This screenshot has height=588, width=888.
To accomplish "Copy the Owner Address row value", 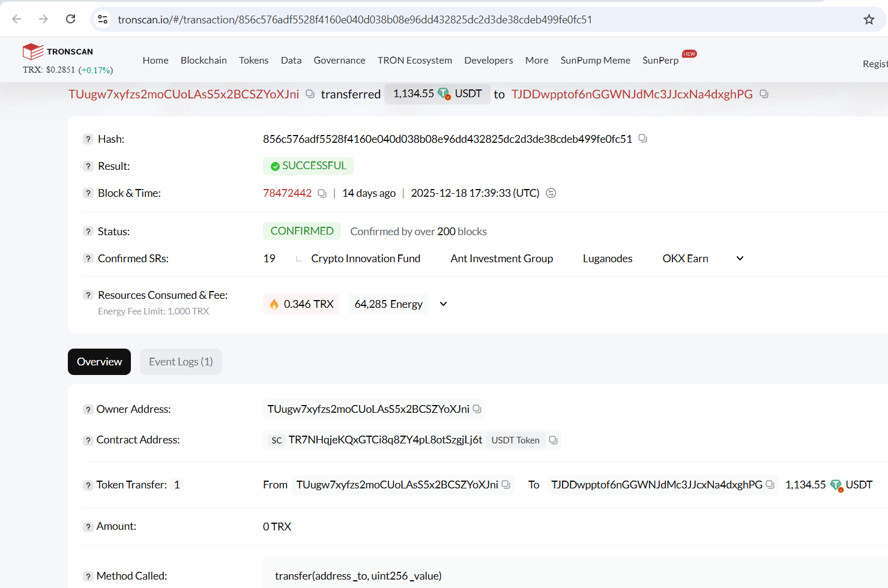I will (477, 409).
